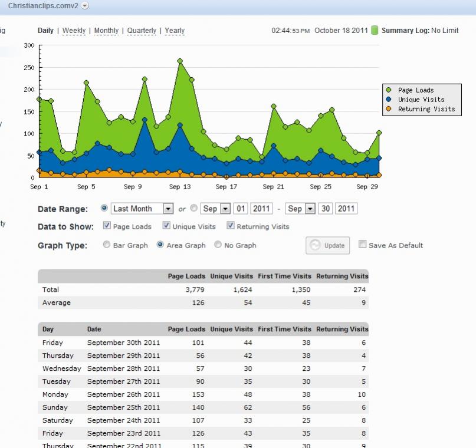Open the Yearly stats view
The image size is (476, 448).
pos(175,31)
